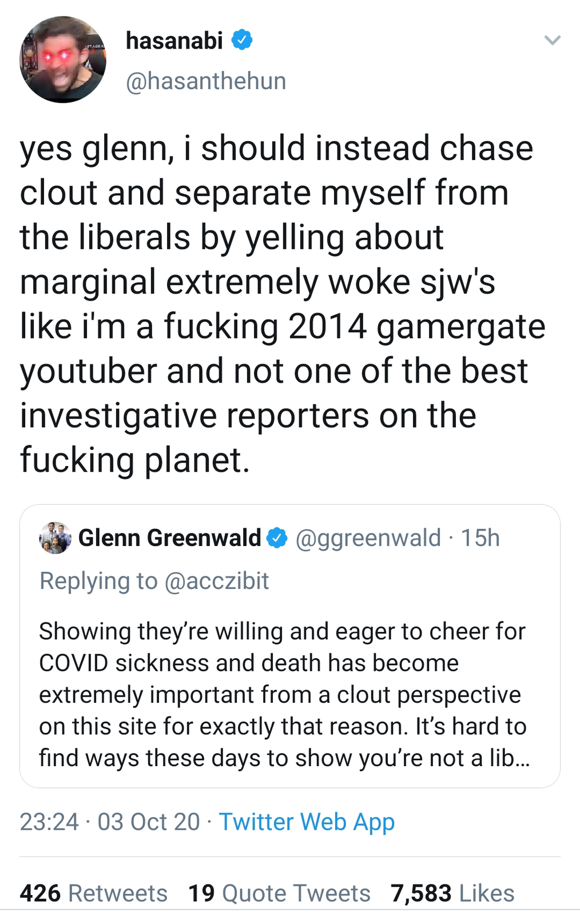View the 19 Quote Tweets list

[279, 893]
